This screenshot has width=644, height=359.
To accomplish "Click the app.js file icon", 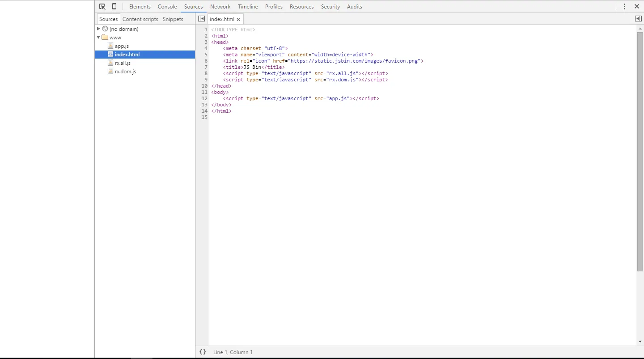I will 110,46.
